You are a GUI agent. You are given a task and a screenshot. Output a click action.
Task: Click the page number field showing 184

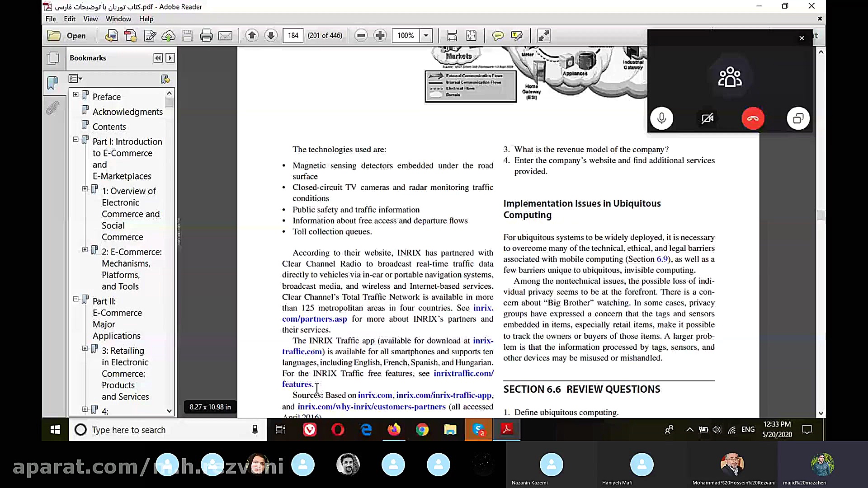(x=293, y=35)
